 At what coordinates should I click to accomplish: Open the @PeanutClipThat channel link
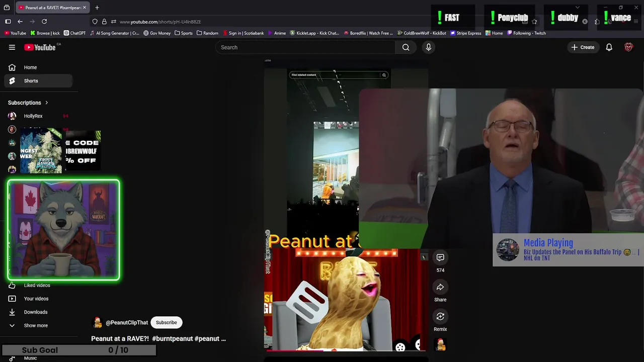pos(127,323)
